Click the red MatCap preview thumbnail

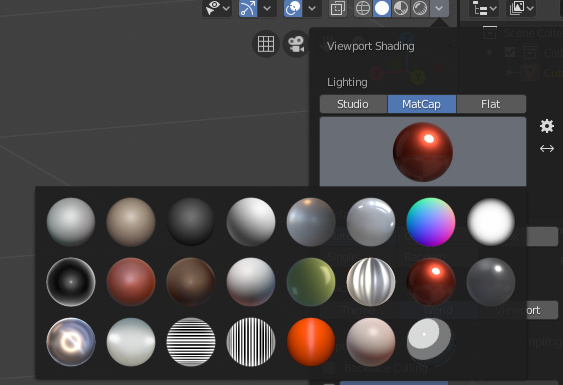[x=423, y=152]
